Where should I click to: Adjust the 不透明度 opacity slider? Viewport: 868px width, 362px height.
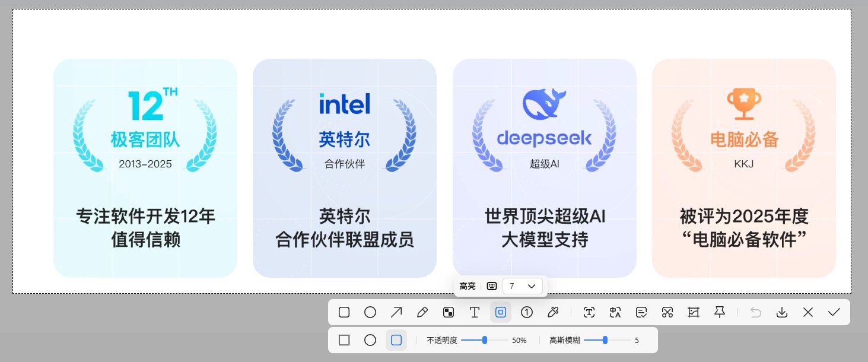click(x=484, y=340)
